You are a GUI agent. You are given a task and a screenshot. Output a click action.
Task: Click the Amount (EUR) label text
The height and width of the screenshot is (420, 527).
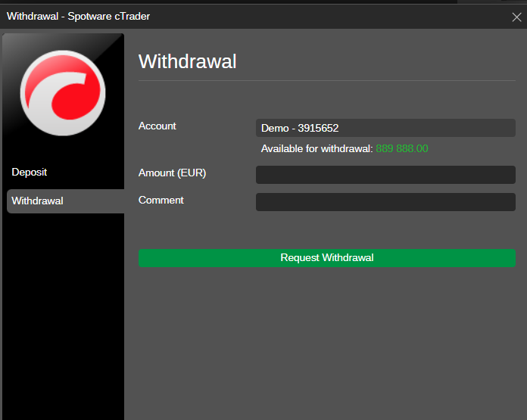click(x=173, y=173)
